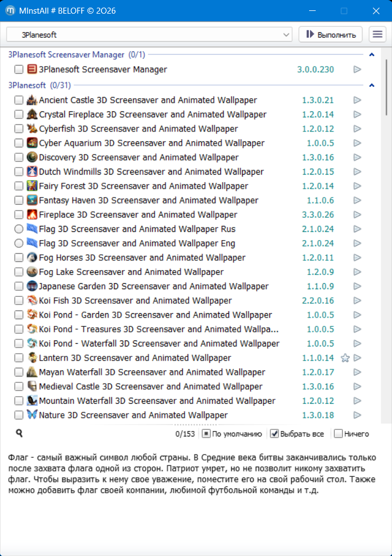Click the star icon on Lantern row
392x556 pixels.
[345, 358]
